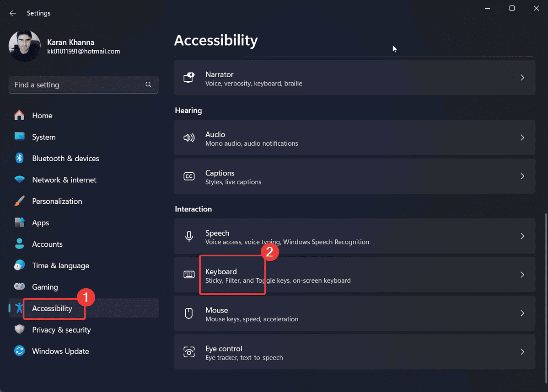The image size is (548, 392).
Task: Click the Narrator icon
Action: tap(189, 78)
